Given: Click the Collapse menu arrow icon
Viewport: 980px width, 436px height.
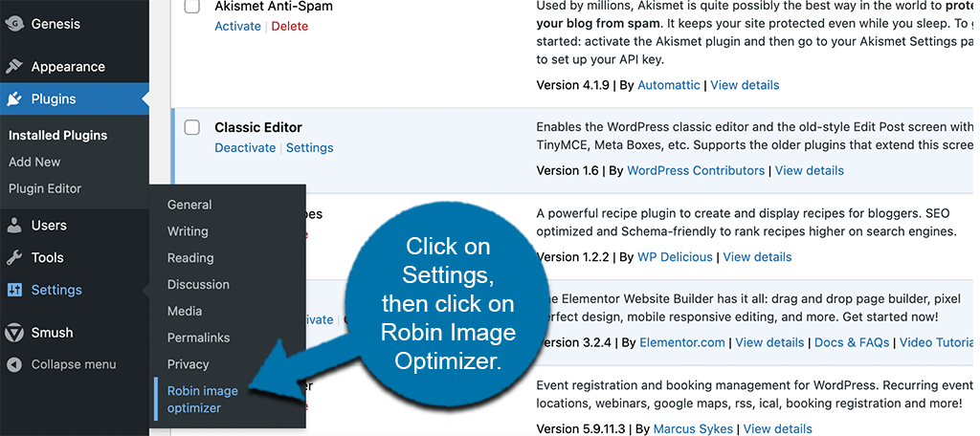Looking at the screenshot, I should pos(16,364).
